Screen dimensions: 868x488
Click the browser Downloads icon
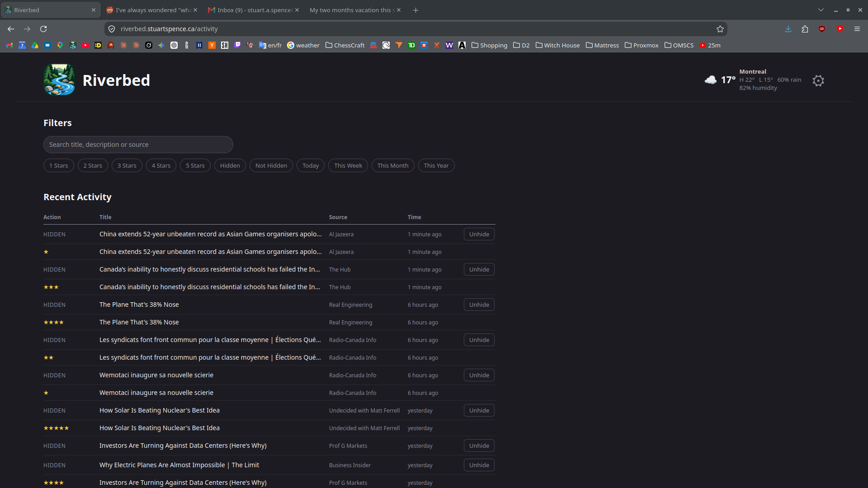(788, 29)
